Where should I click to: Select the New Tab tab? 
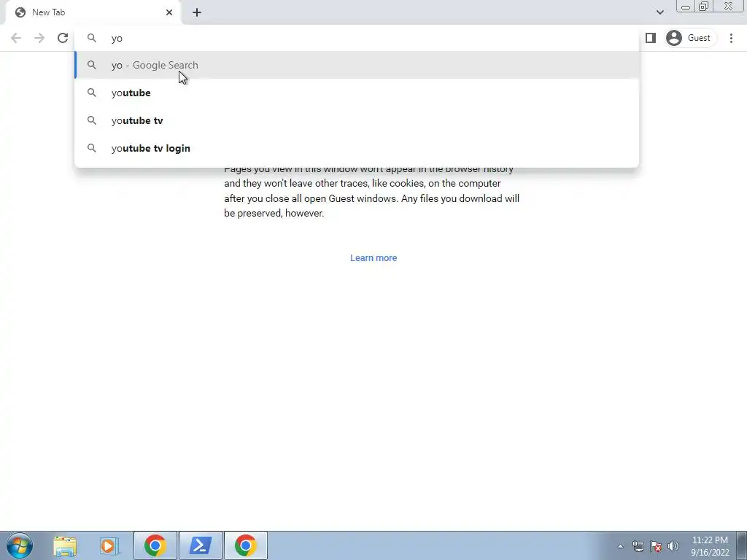click(x=93, y=12)
